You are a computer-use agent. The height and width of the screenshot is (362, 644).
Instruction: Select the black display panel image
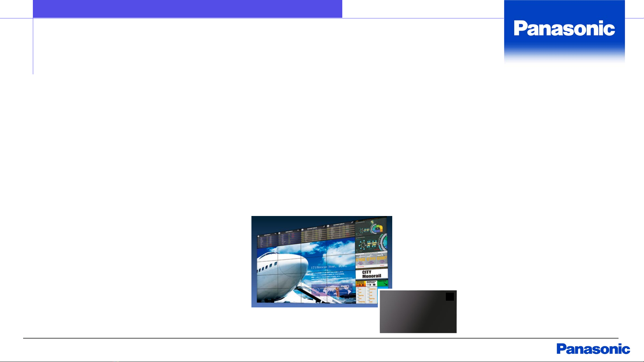[418, 311]
